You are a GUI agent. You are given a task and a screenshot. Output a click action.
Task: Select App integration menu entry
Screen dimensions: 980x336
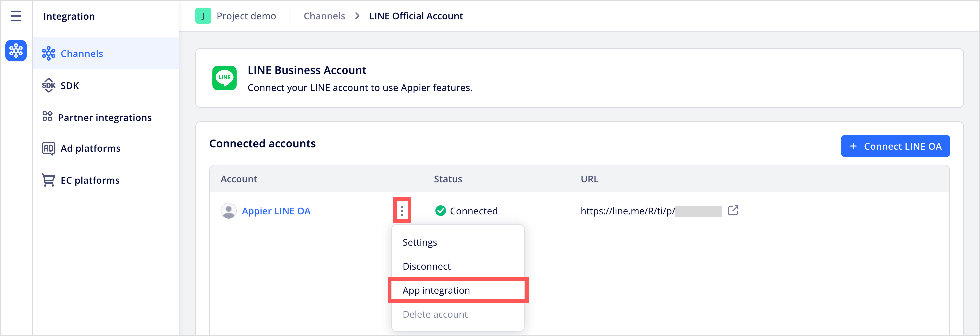(x=458, y=290)
